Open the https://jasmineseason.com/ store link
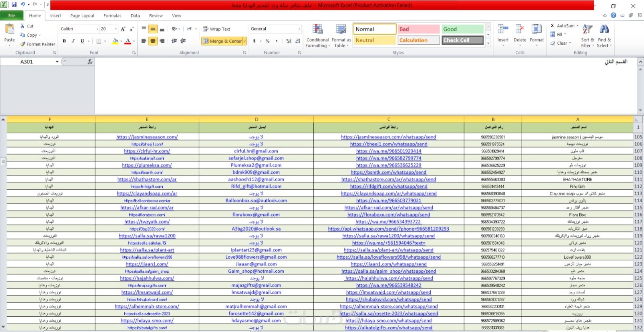644x332 pixels. tap(147, 137)
